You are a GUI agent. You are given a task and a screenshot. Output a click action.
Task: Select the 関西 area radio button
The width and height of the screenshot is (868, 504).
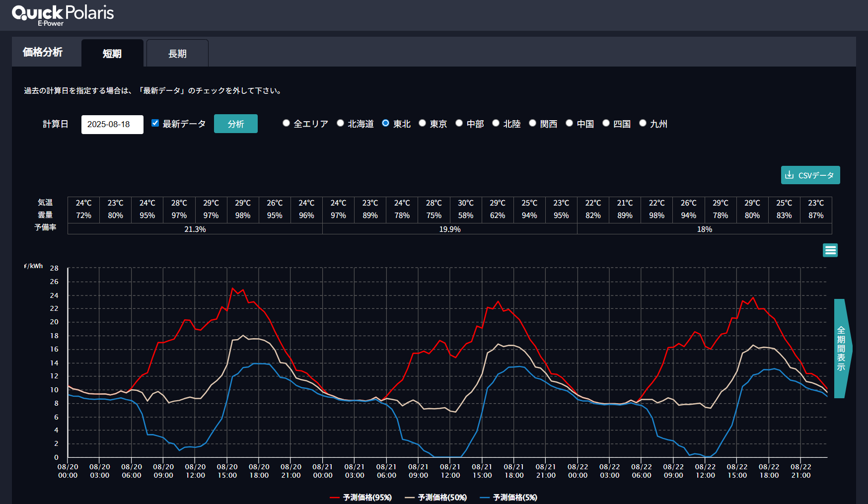tap(532, 123)
